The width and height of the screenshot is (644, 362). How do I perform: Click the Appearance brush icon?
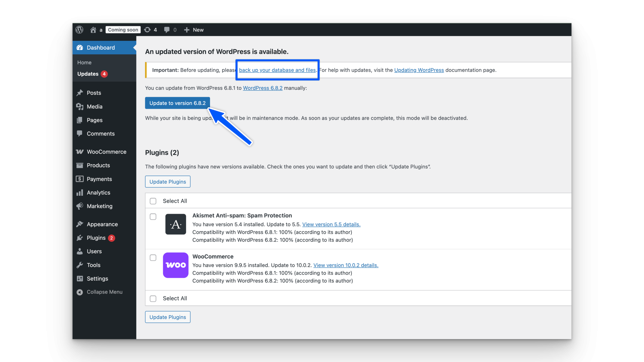click(x=80, y=224)
